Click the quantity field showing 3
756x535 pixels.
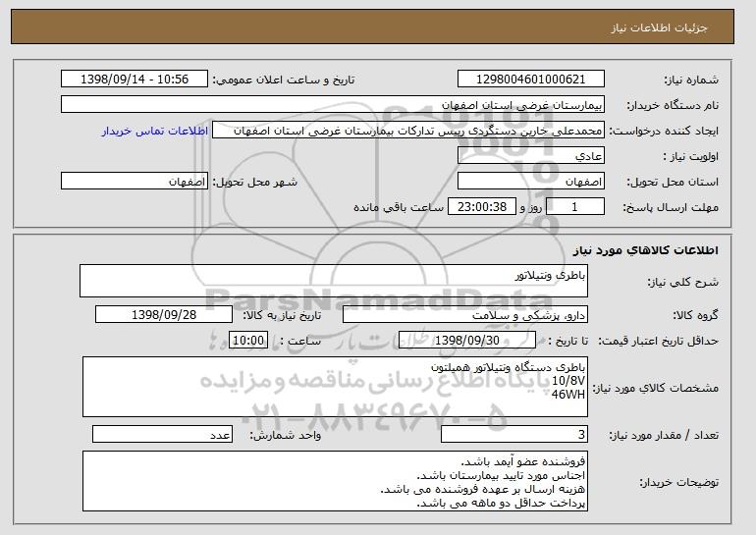tap(514, 434)
